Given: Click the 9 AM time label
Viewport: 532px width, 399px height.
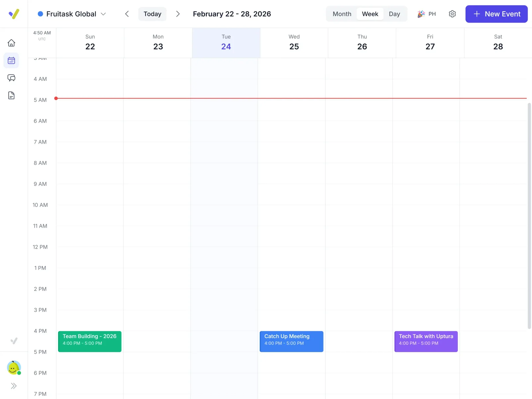Looking at the screenshot, I should coord(40,184).
